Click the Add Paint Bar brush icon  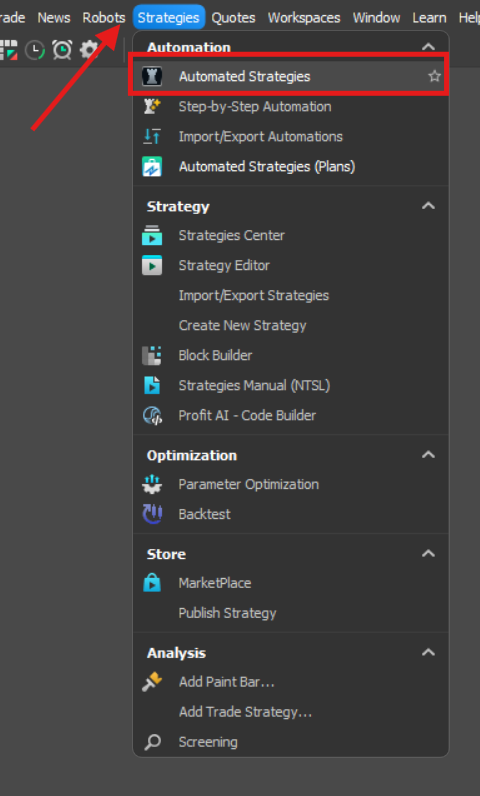tap(152, 682)
